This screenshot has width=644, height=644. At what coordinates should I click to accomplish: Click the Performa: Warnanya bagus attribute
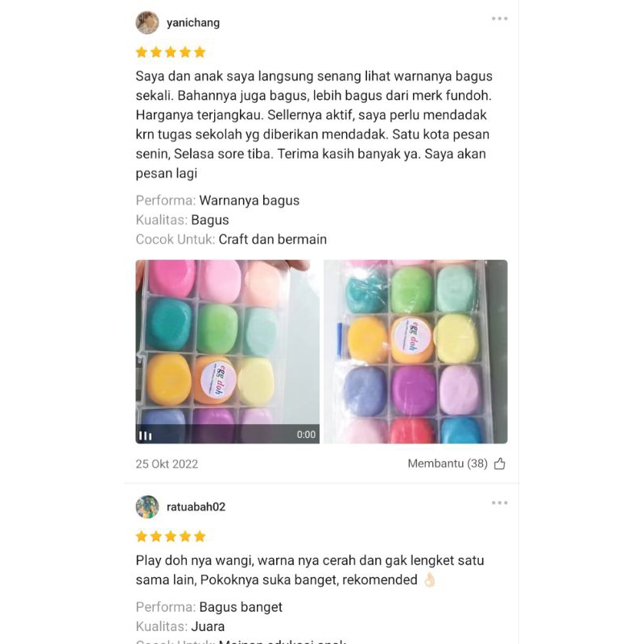pos(217,200)
